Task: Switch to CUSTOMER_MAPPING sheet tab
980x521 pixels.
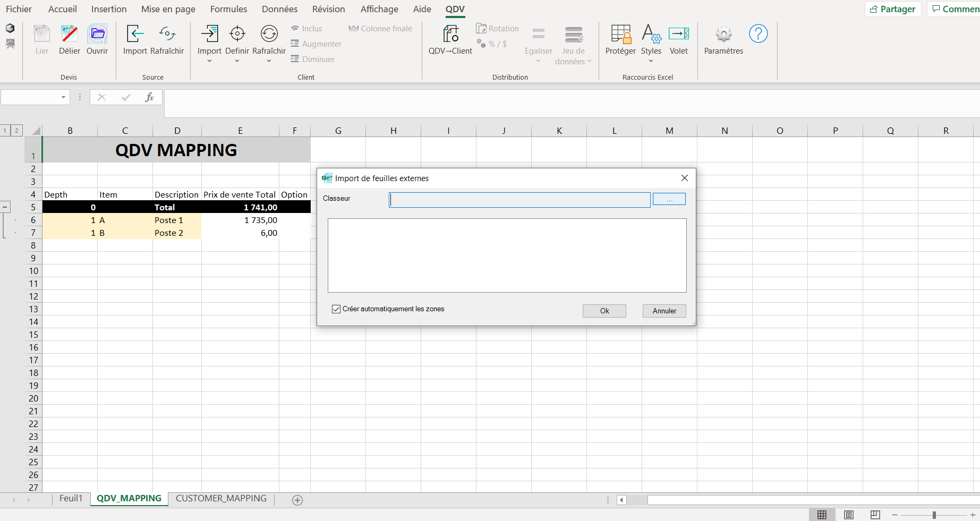Action: coord(221,498)
